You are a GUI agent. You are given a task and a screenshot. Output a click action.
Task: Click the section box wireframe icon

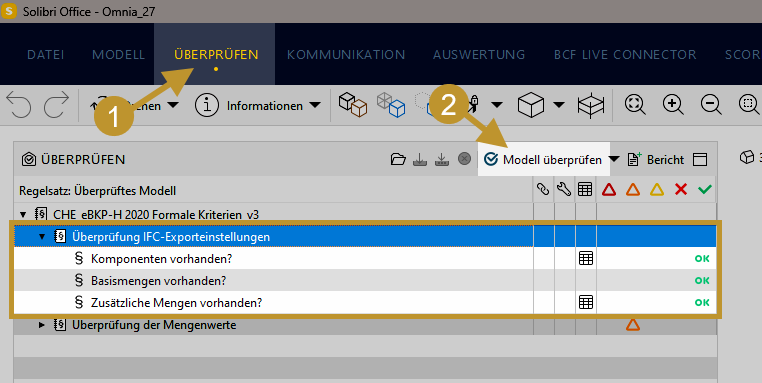(x=591, y=105)
